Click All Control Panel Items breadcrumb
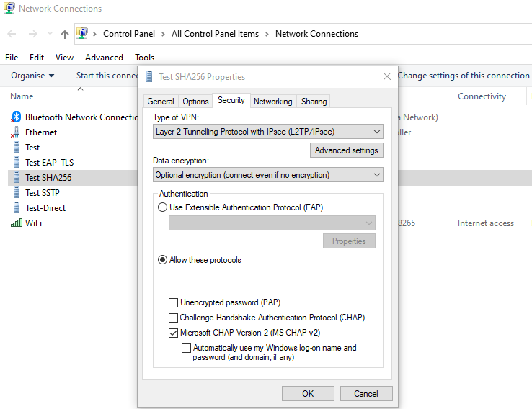Viewport: 532px width, 409px height. pyautogui.click(x=215, y=34)
